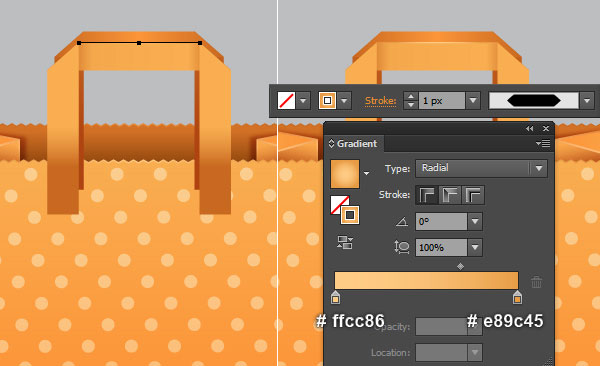Open the width profile dropdown

(587, 101)
